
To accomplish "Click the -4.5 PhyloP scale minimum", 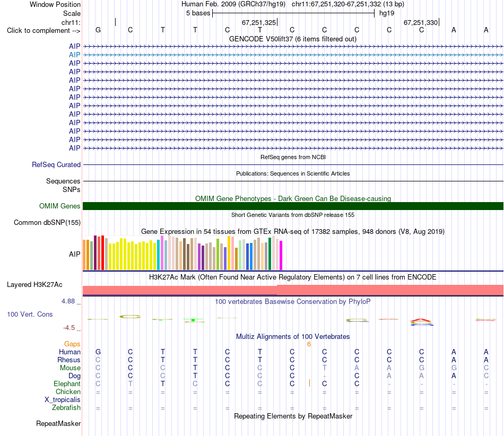I will click(x=69, y=328).
